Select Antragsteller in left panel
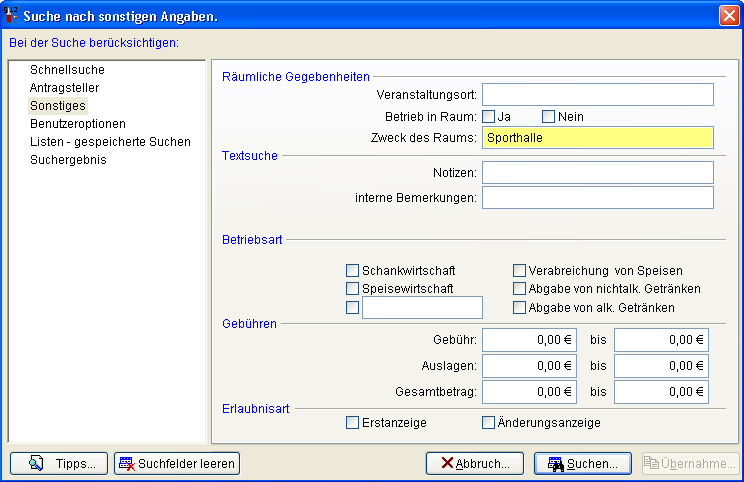This screenshot has height=482, width=744. pyautogui.click(x=64, y=88)
